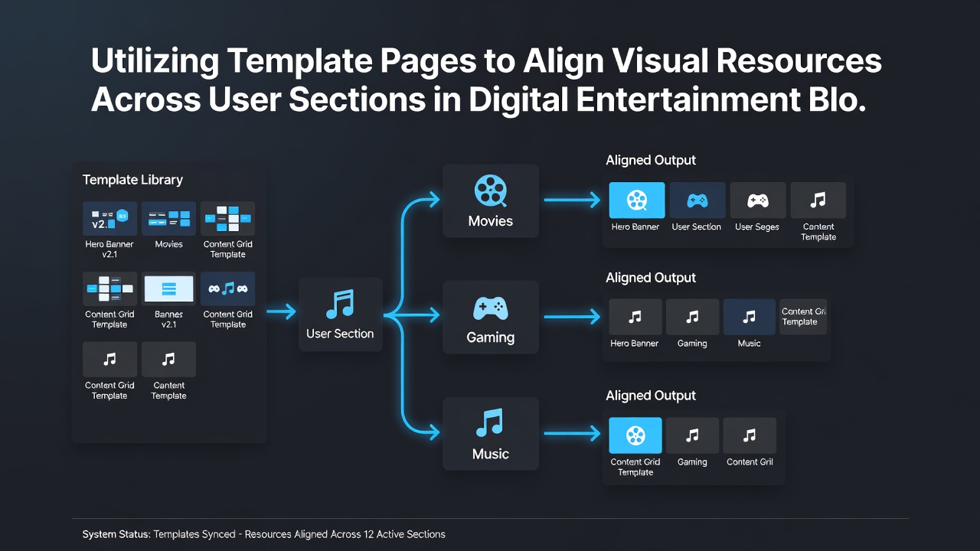Open the large Music section node
The image size is (980, 551).
tap(491, 433)
